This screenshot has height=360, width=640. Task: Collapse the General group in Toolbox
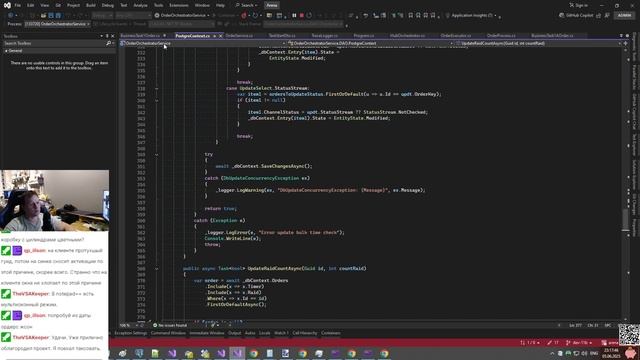point(6,51)
